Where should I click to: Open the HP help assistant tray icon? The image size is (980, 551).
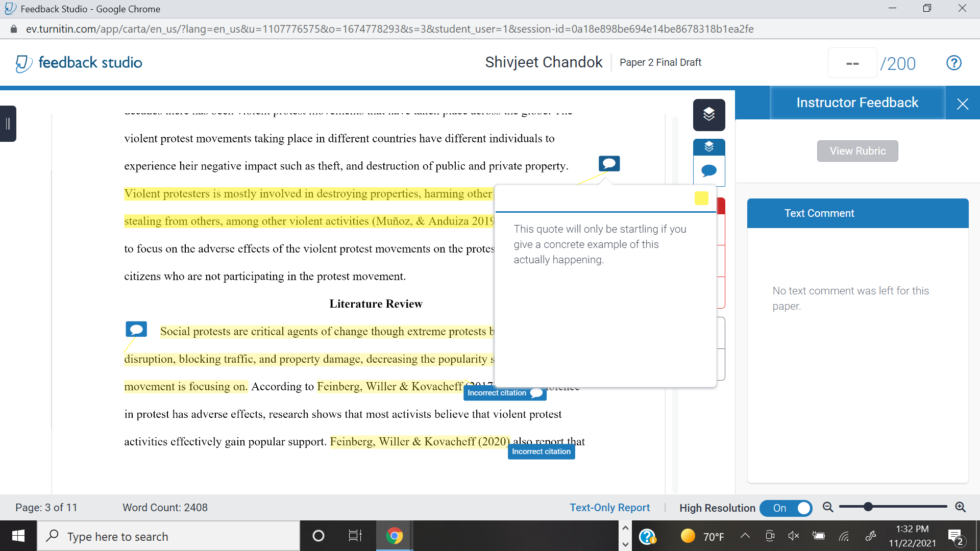point(647,536)
